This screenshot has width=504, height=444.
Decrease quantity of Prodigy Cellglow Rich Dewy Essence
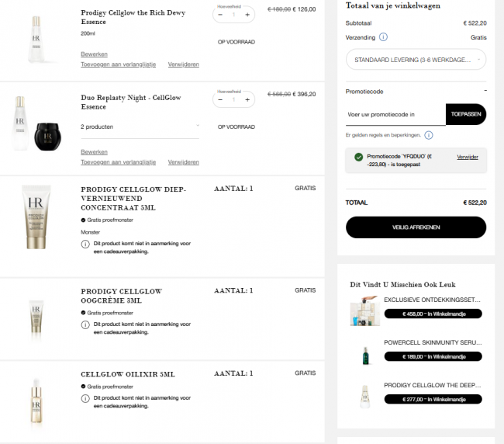coord(220,15)
